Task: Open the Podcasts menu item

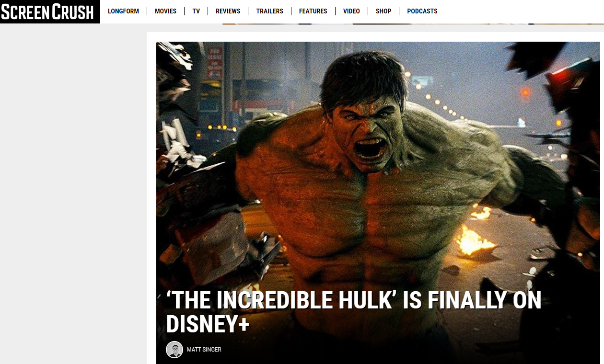Action: click(x=422, y=11)
